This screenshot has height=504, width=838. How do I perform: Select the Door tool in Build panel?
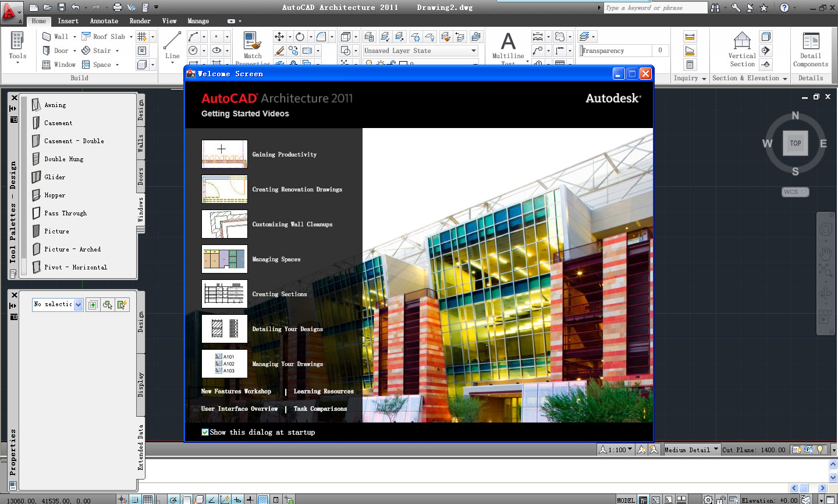[x=56, y=51]
